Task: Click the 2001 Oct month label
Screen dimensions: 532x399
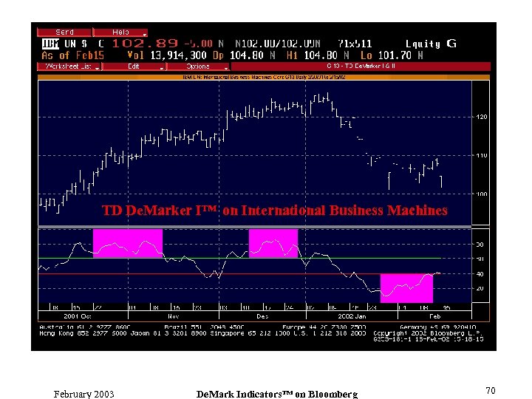Action: click(x=78, y=316)
